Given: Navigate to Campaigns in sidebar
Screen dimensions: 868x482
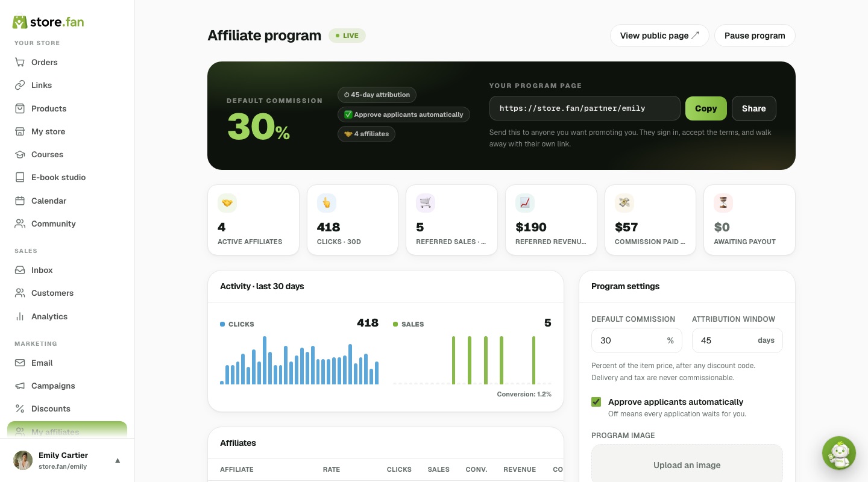Looking at the screenshot, I should point(67,386).
